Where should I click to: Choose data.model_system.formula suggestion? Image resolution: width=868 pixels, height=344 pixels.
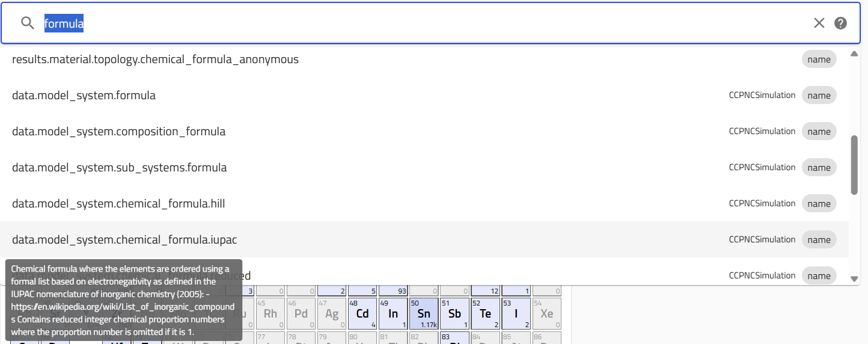coord(424,96)
